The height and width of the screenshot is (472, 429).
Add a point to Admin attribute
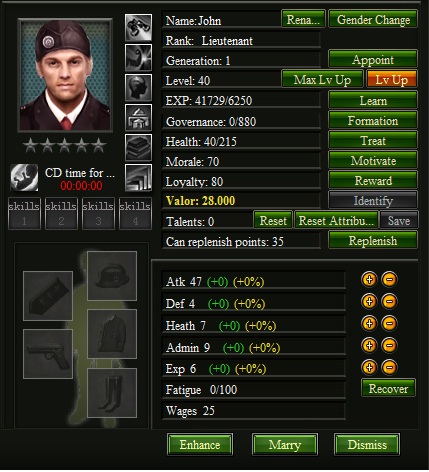[x=369, y=345]
